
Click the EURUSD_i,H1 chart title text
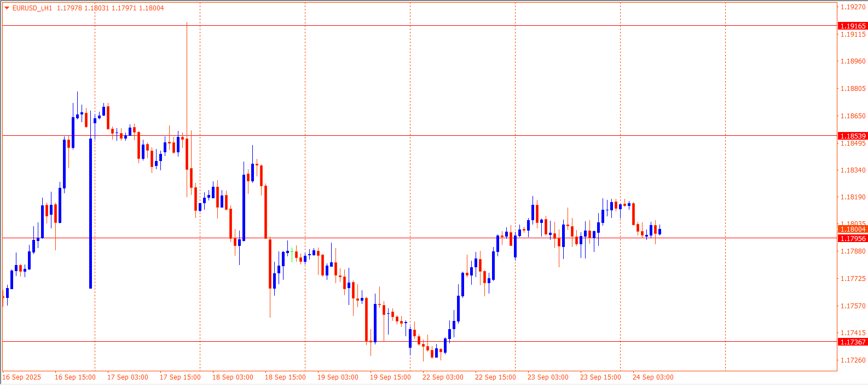click(32, 8)
